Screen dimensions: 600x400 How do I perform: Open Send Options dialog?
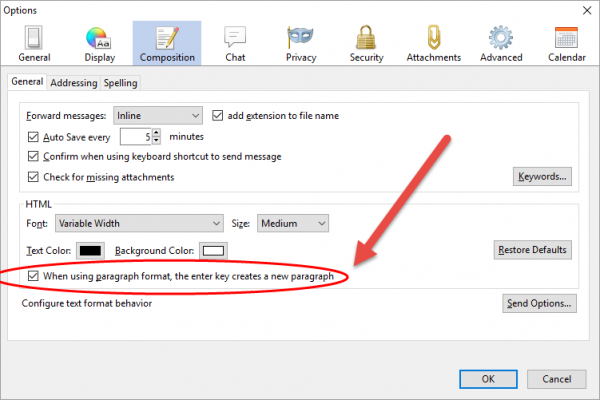(539, 303)
